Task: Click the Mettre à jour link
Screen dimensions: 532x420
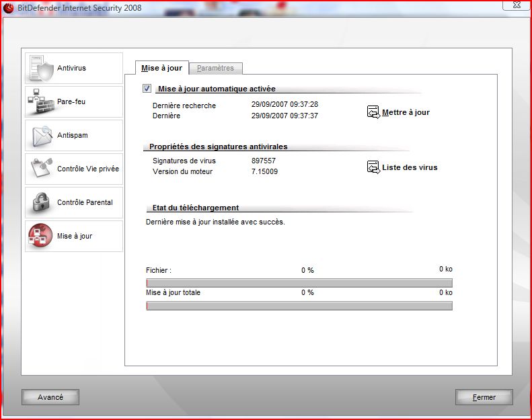Action: click(406, 112)
